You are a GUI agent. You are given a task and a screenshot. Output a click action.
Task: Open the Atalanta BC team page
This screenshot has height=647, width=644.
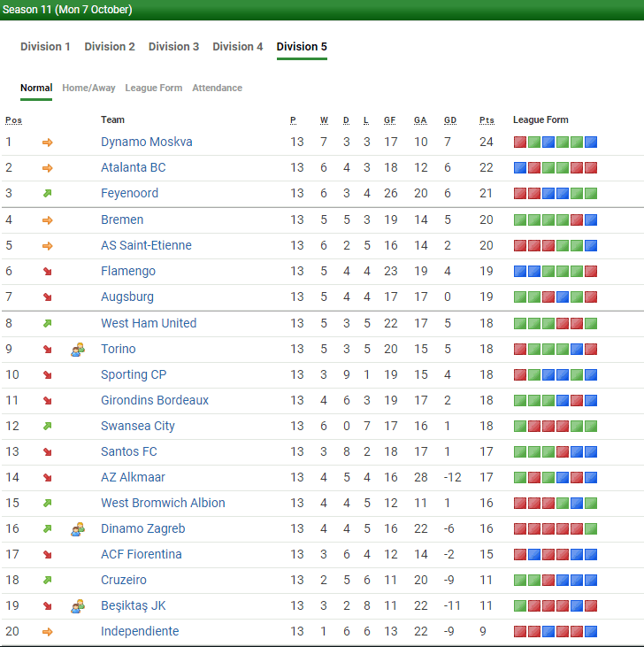[133, 168]
